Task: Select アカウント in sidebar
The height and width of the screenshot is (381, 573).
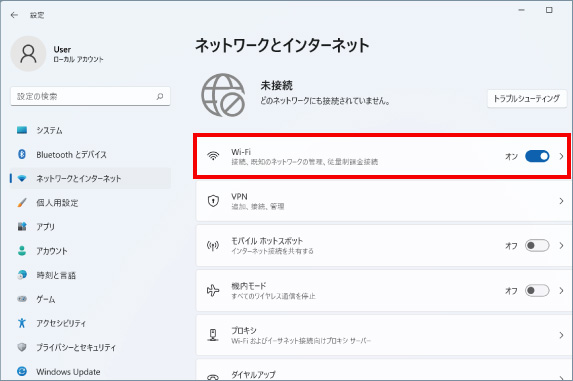Action: (x=91, y=251)
